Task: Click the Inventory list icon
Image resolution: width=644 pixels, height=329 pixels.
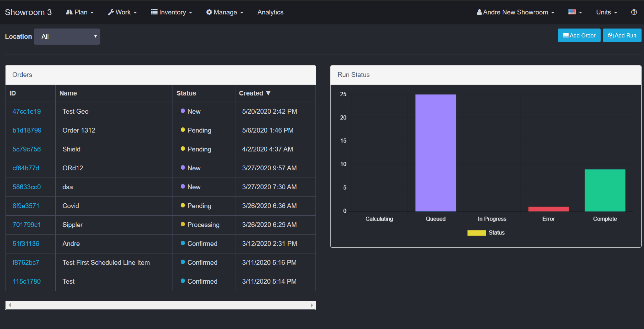Action: point(154,12)
